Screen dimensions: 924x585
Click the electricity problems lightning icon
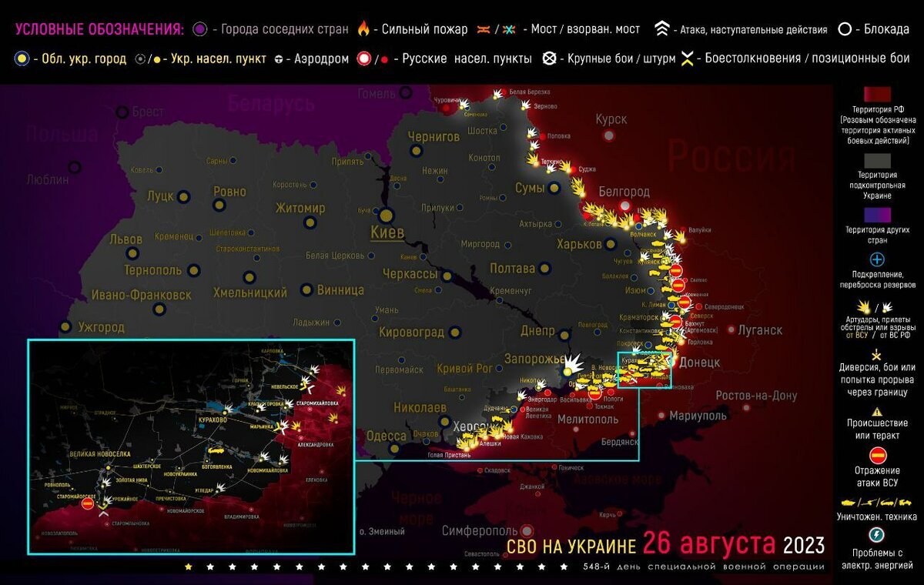pos(876,534)
